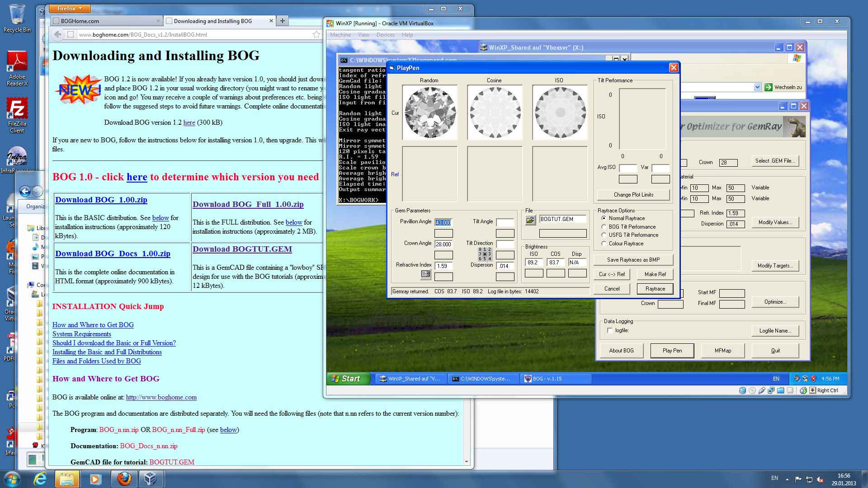Click the VirtualBox hard disk status icon

click(x=742, y=390)
